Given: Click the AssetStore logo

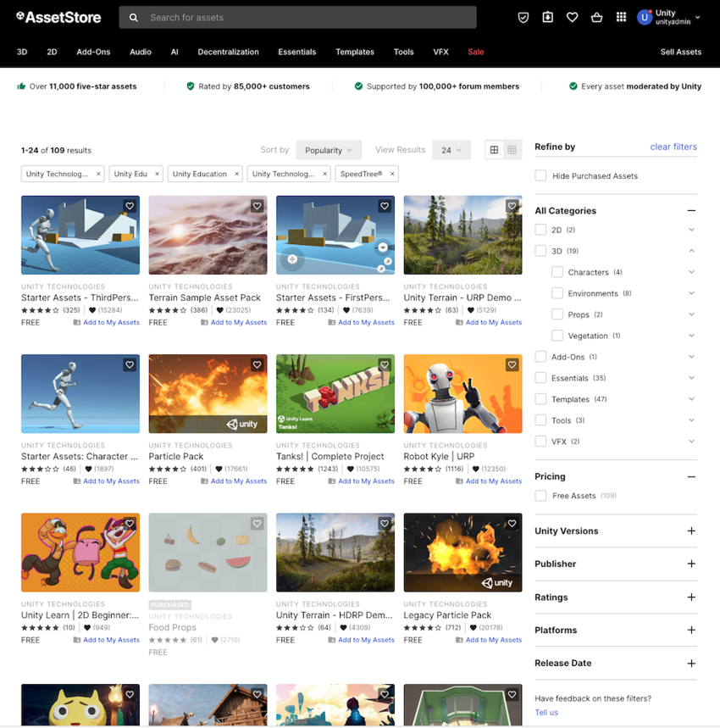Looking at the screenshot, I should 58,17.
